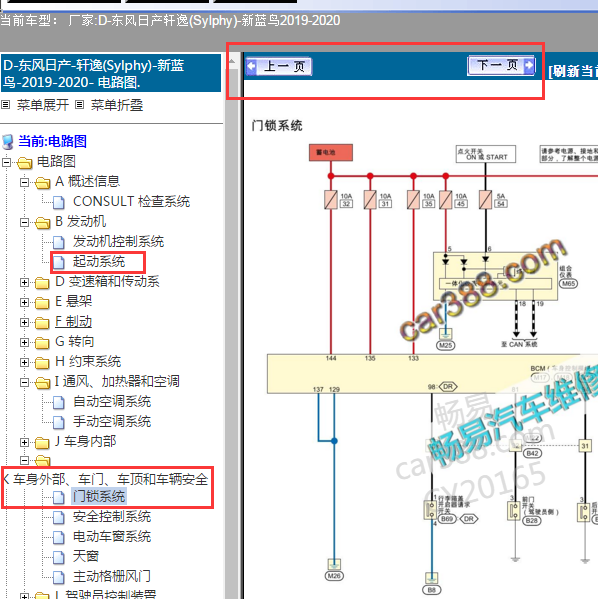Click the 门锁系统 page icon
Image resolution: width=598 pixels, height=599 pixels.
click(59, 497)
